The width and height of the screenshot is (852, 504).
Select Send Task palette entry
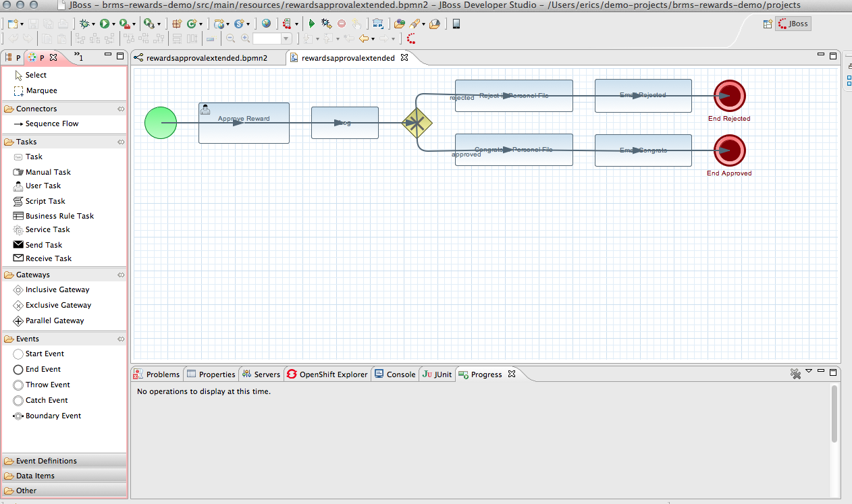pyautogui.click(x=38, y=245)
